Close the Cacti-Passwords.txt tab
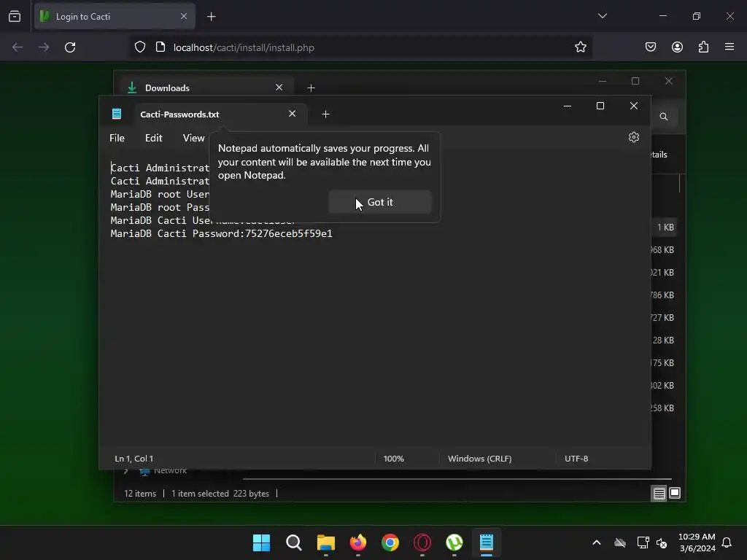Screen dimensions: 747x560 pos(292,114)
